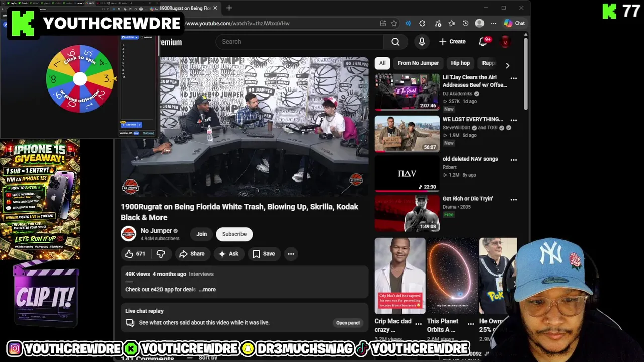This screenshot has width=644, height=362.
Task: Open browser settings and more menu
Action: pos(494,23)
